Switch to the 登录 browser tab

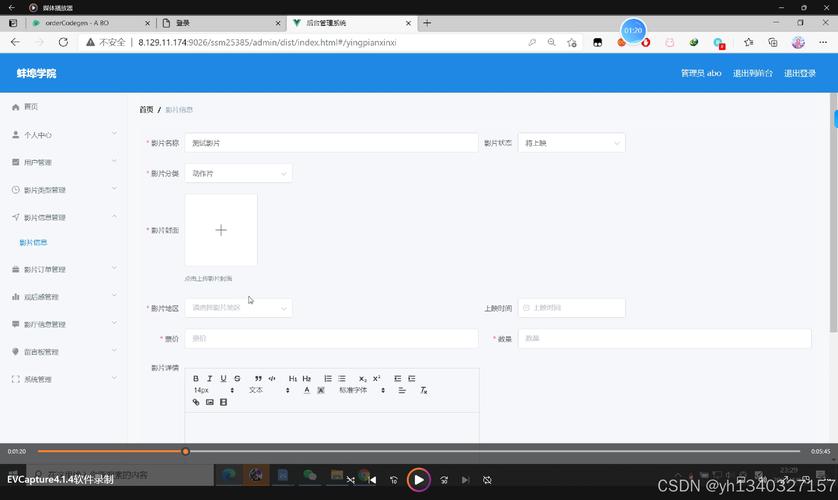(x=221, y=23)
